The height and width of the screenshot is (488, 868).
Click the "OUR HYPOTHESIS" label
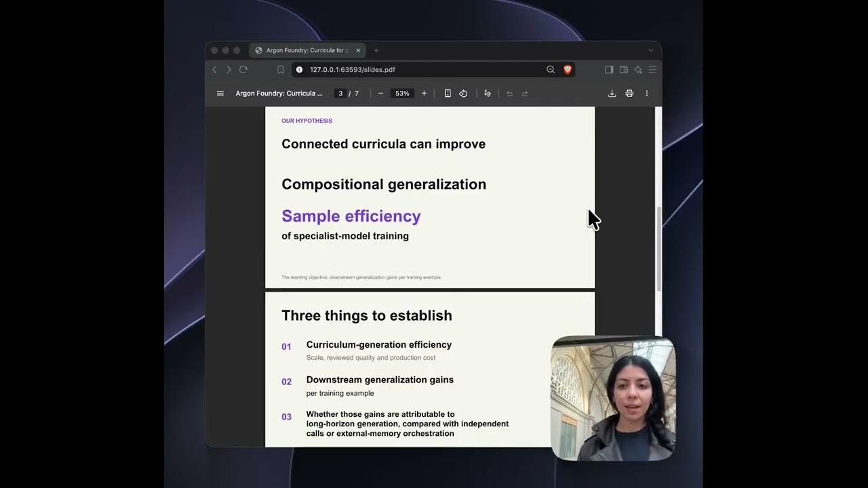307,121
